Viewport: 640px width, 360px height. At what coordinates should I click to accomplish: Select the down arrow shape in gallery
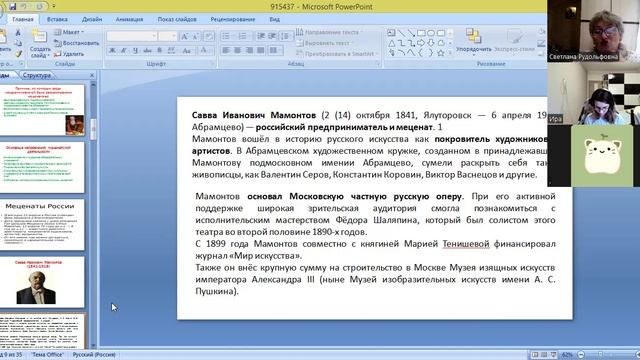click(431, 43)
